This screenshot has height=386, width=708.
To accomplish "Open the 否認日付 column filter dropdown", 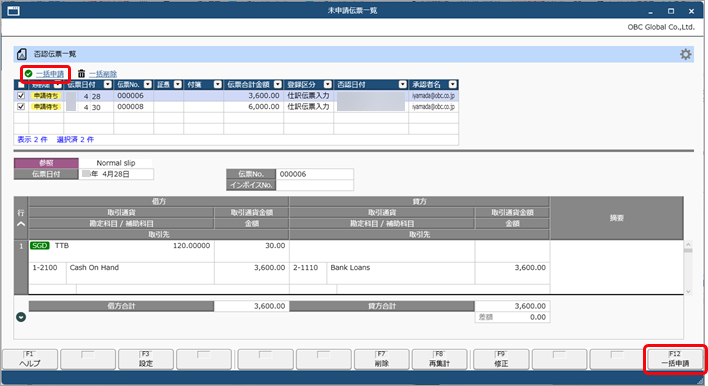I will point(403,84).
